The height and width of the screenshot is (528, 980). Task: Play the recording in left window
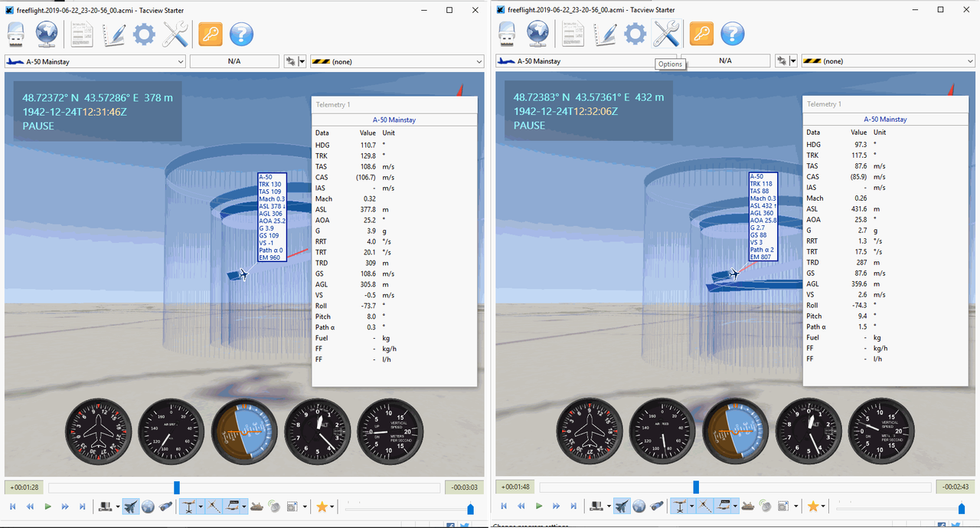tap(47, 507)
